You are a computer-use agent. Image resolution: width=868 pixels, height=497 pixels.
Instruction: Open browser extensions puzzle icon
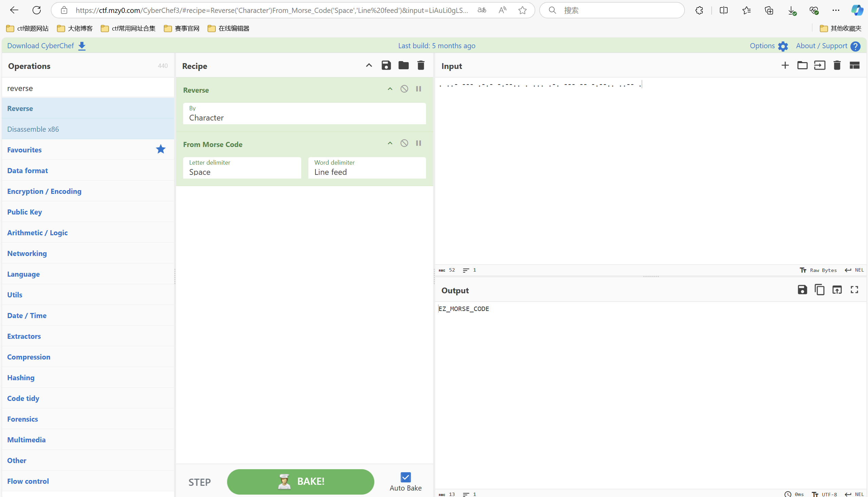coord(699,10)
